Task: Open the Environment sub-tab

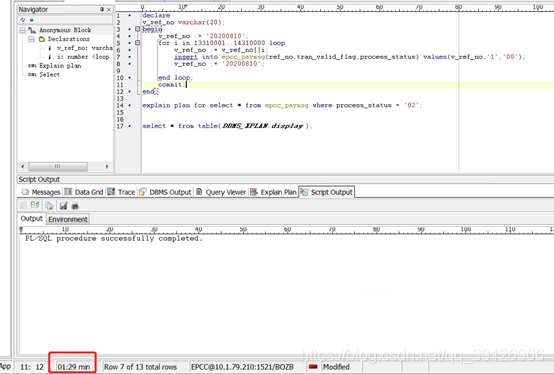Action: (68, 219)
